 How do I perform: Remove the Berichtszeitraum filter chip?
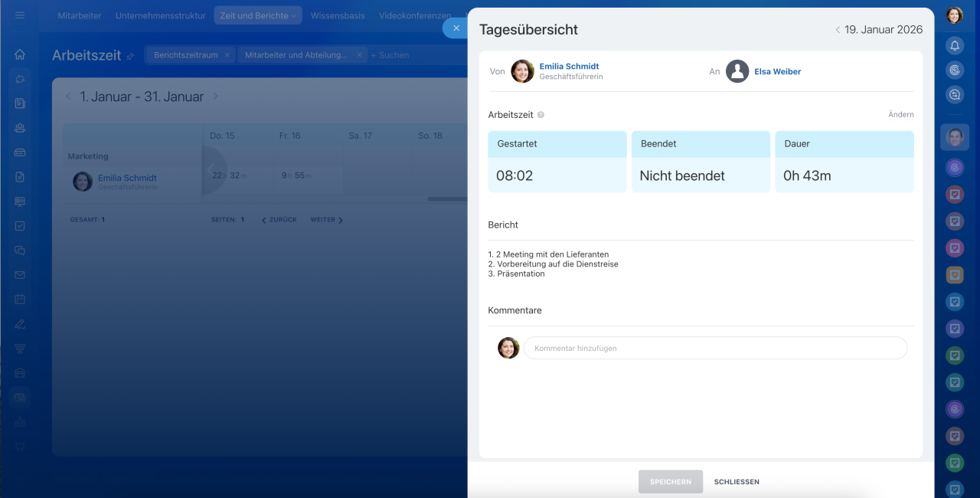tap(227, 55)
